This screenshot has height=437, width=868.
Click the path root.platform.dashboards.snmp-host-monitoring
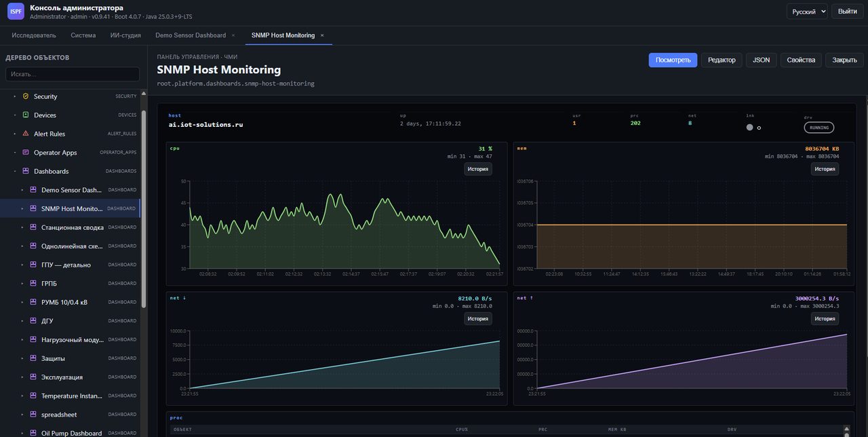click(235, 83)
